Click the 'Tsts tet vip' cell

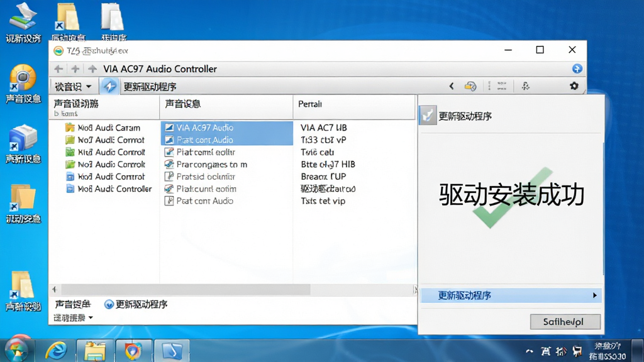[x=323, y=201]
